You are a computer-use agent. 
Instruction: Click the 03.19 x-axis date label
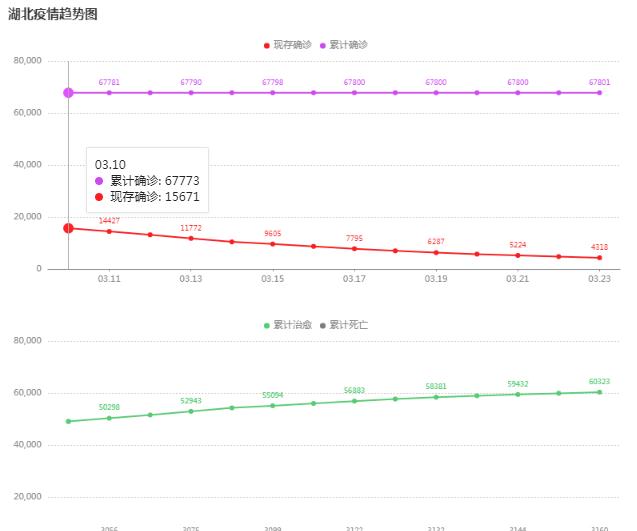(436, 279)
